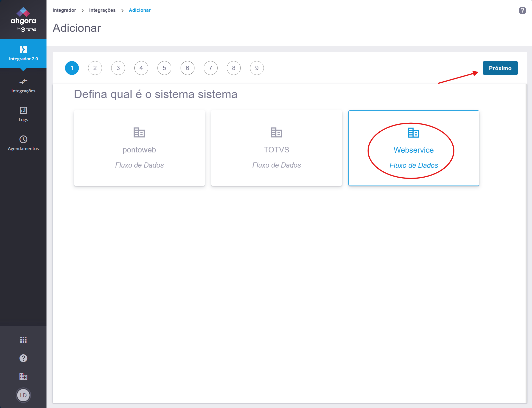
Task: Open Agendamentos clock icon
Action: pos(23,139)
